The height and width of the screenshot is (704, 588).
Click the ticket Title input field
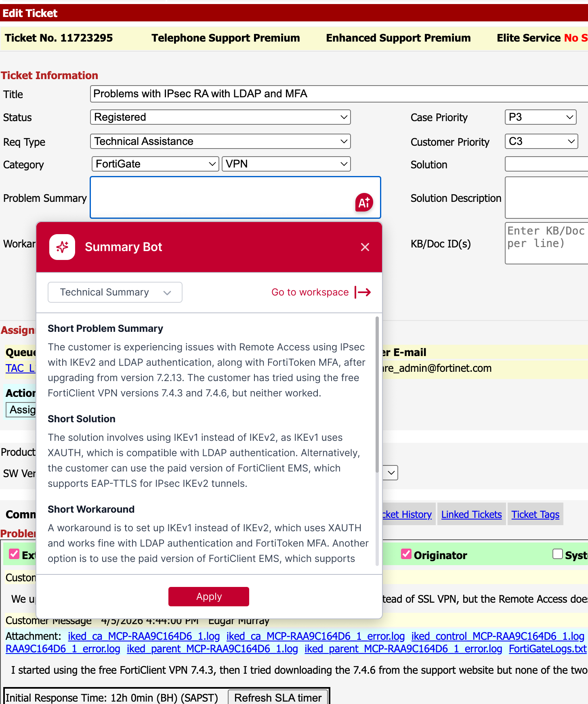339,94
